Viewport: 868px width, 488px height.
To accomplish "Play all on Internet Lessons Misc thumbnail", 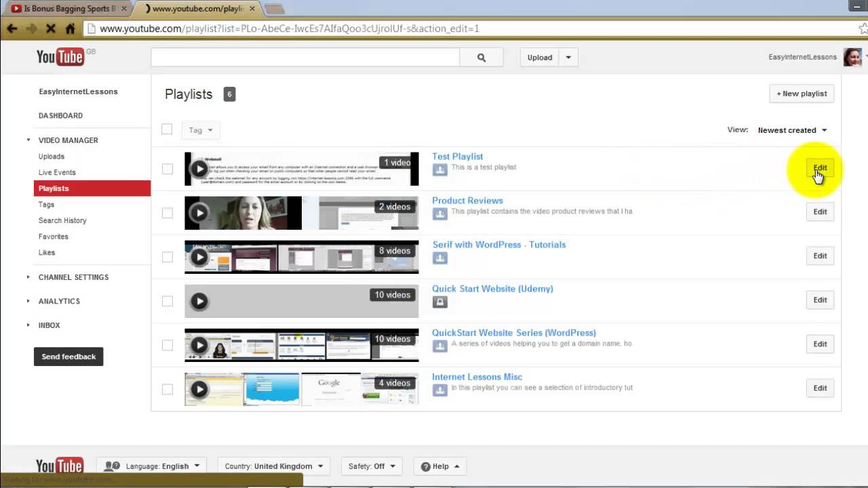I will click(x=199, y=389).
